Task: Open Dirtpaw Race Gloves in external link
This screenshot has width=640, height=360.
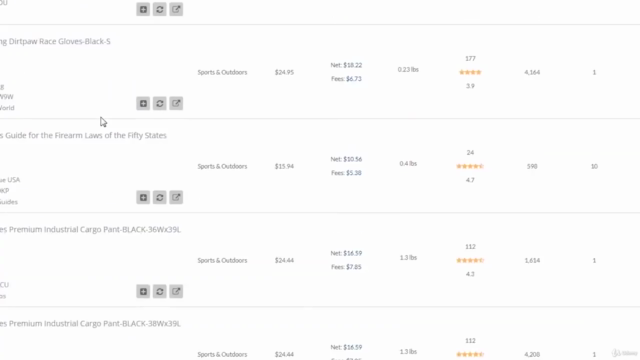Action: click(176, 103)
